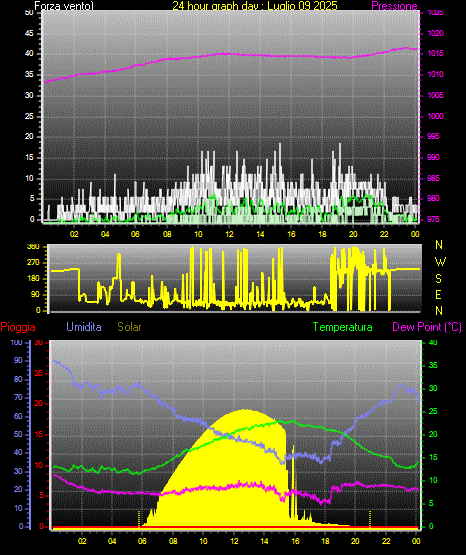This screenshot has height=555, width=466.
Task: Click the Pioggia legend label
Action: 18,327
